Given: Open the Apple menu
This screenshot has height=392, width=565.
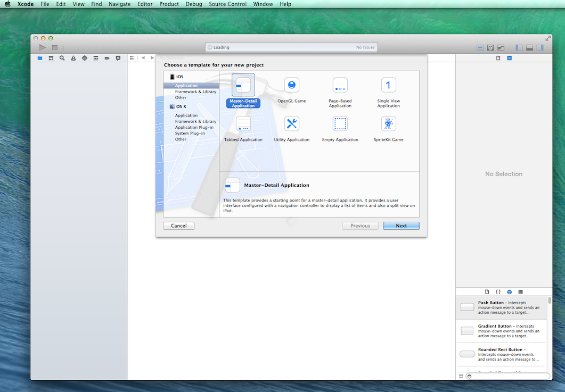Looking at the screenshot, I should click(7, 4).
